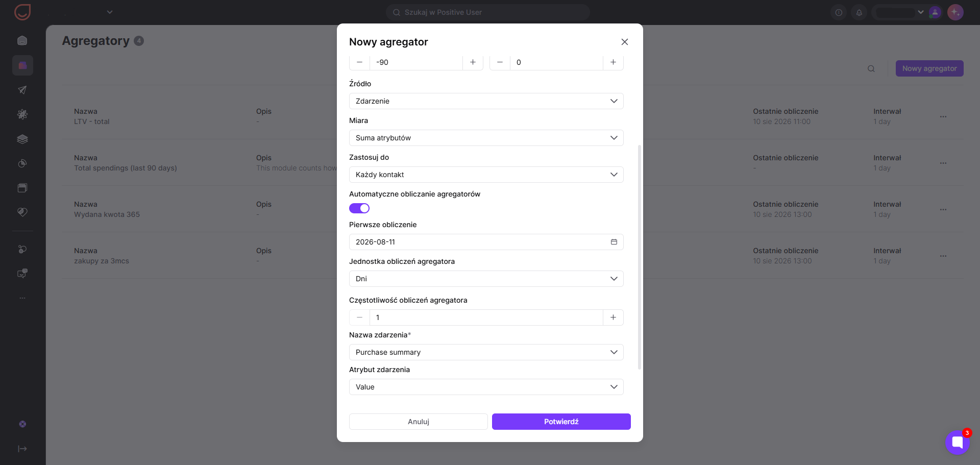
Task: Expand the Miara dropdown with Suma atrybutów
Action: pyautogui.click(x=486, y=138)
